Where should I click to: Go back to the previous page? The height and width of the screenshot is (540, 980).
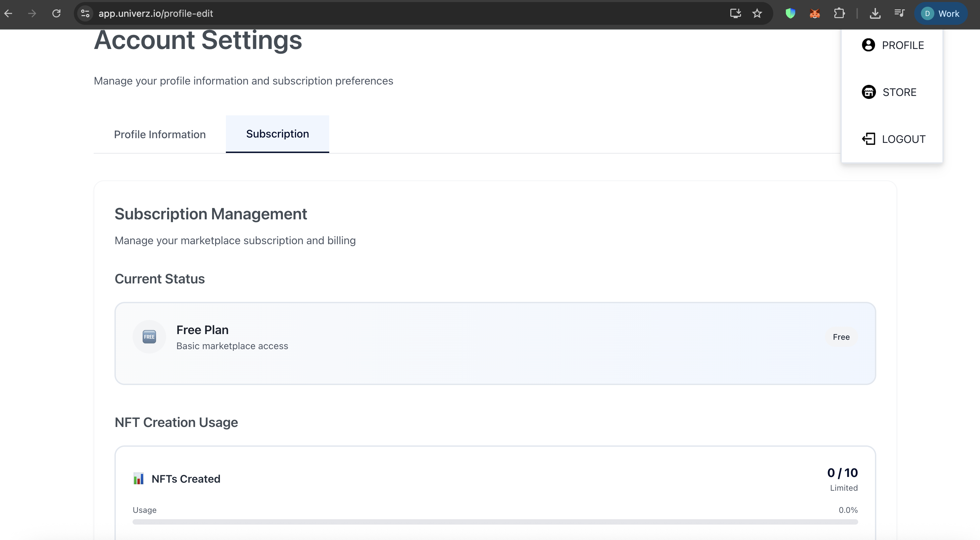pos(8,14)
